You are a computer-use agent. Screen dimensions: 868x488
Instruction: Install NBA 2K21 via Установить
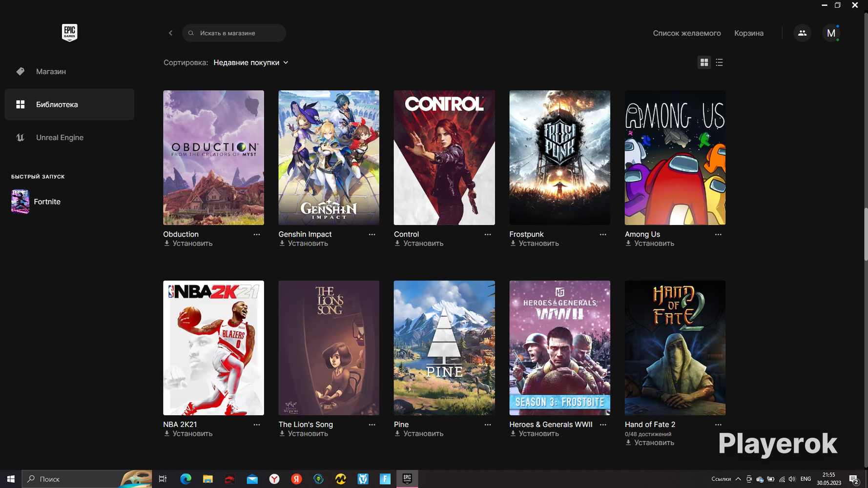click(x=188, y=434)
